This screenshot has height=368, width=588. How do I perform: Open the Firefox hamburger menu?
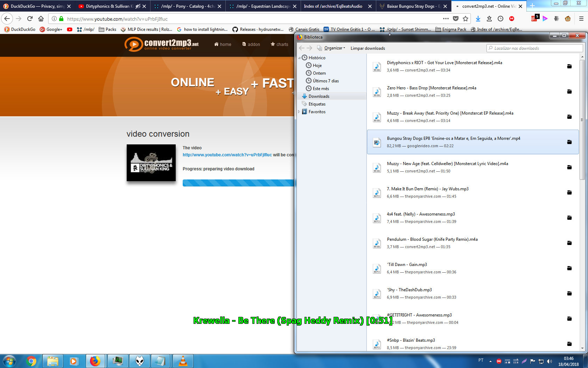pos(581,19)
